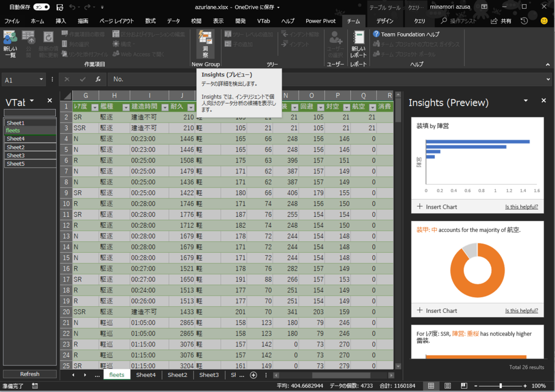
Task: Switch to page break preview view icon
Action: (464, 385)
